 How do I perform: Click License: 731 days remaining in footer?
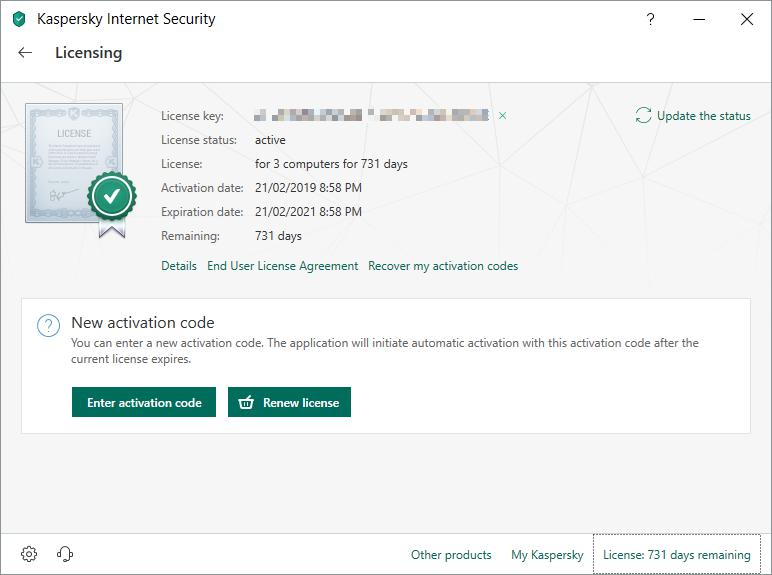pos(676,555)
